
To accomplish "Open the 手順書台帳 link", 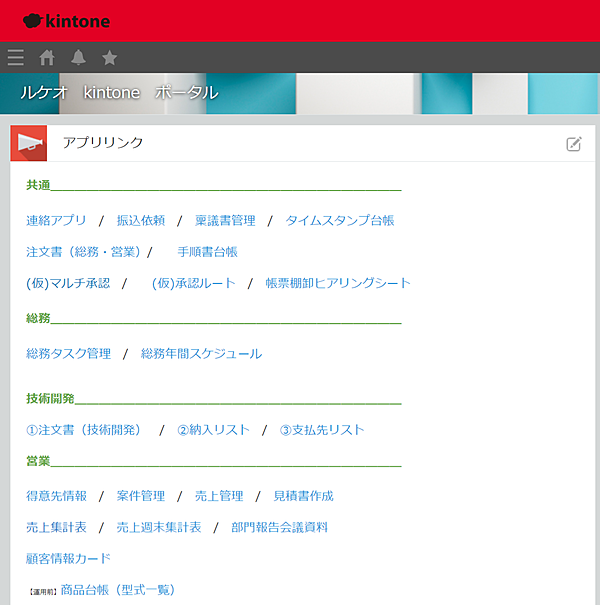I will [x=207, y=251].
